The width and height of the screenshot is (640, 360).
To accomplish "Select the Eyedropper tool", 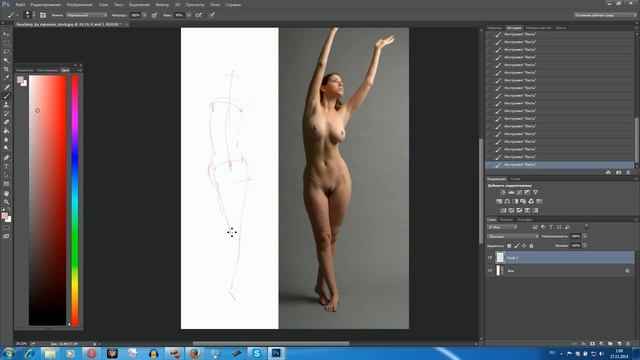I will click(6, 78).
